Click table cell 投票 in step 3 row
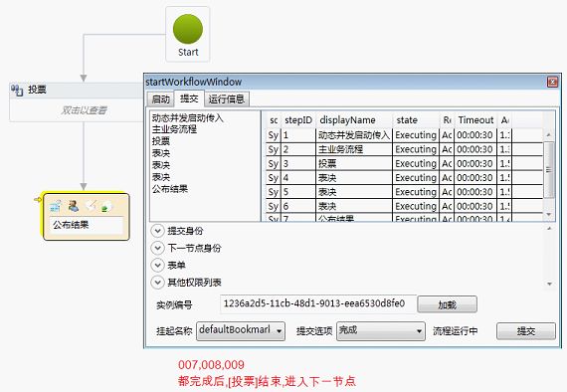This screenshot has width=567, height=392. pos(354,163)
